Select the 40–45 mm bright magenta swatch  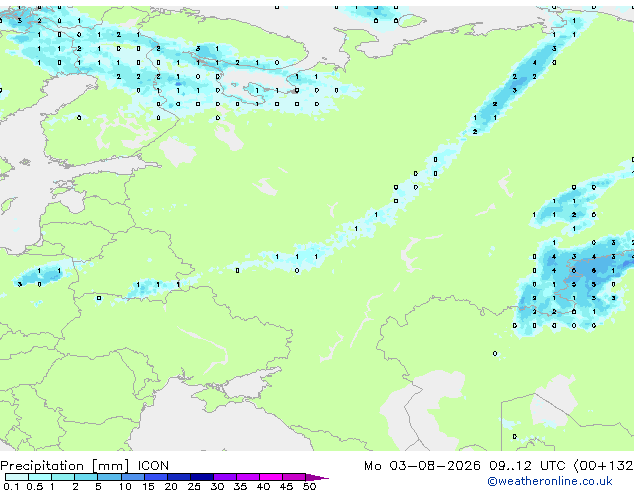point(270,477)
